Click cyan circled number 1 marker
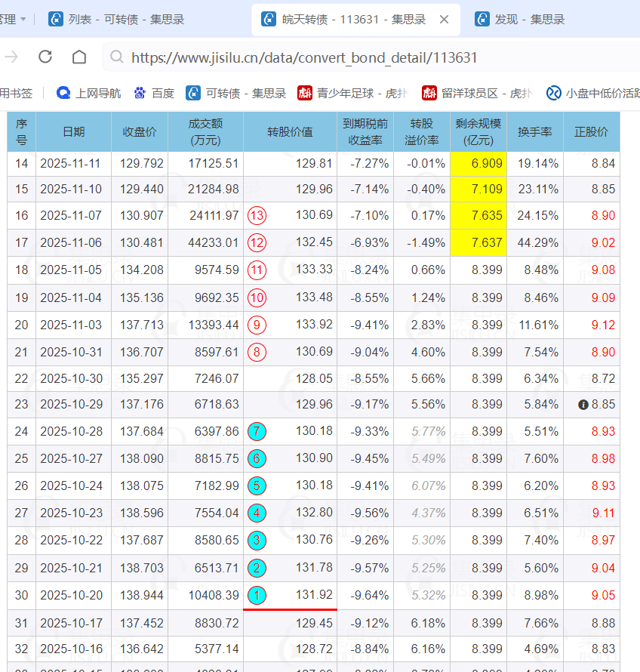 (257, 596)
